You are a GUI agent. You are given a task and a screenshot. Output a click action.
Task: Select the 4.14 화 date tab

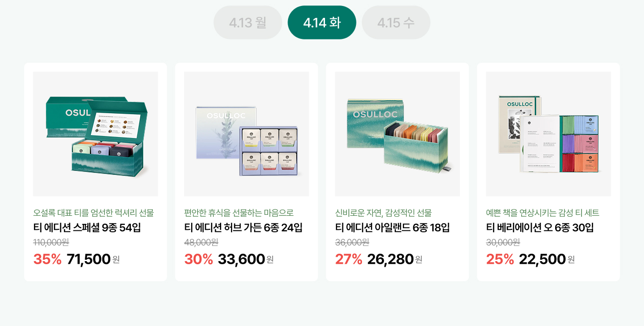(x=322, y=22)
